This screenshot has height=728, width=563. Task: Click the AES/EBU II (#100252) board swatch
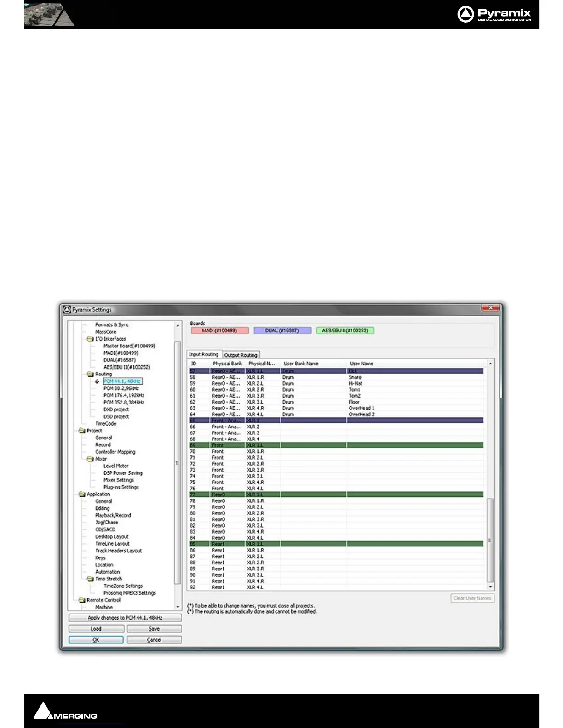[345, 330]
